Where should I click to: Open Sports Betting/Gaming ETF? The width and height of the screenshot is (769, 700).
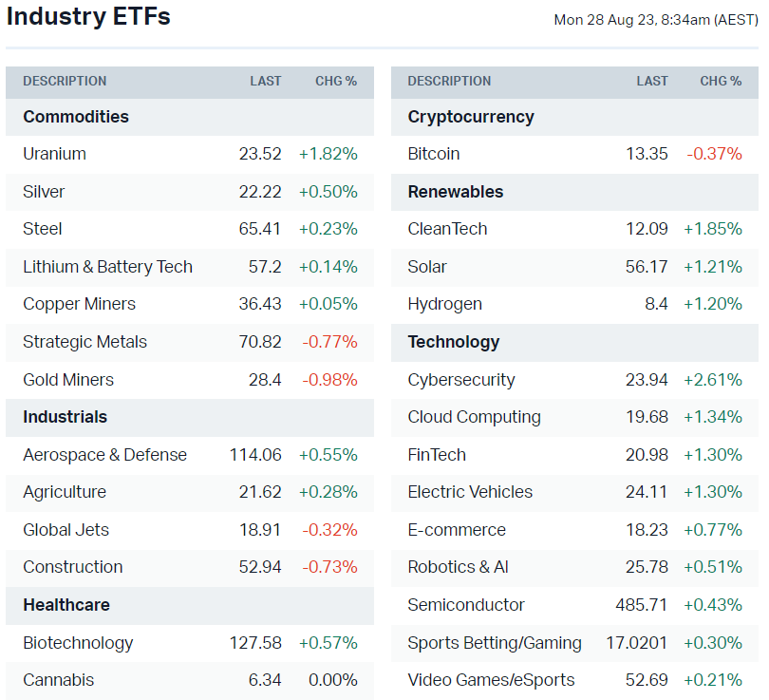click(x=495, y=643)
